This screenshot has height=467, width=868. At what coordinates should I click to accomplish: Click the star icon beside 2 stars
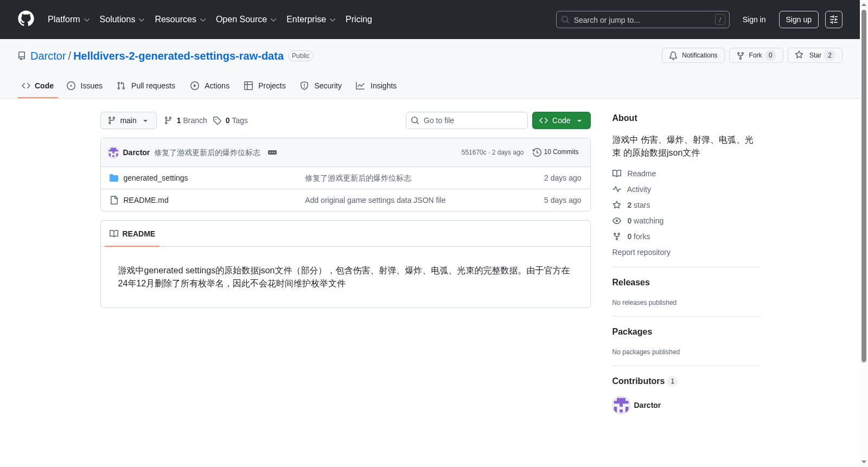pyautogui.click(x=617, y=205)
